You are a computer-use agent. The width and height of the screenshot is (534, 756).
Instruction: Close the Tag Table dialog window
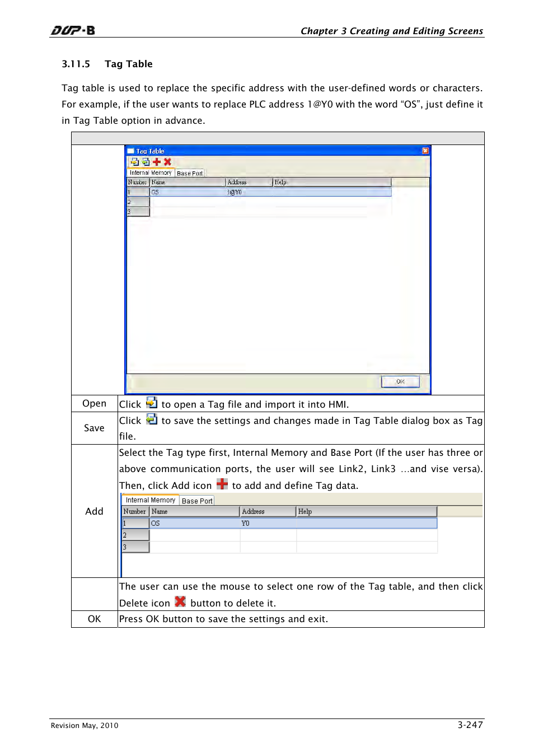point(425,151)
